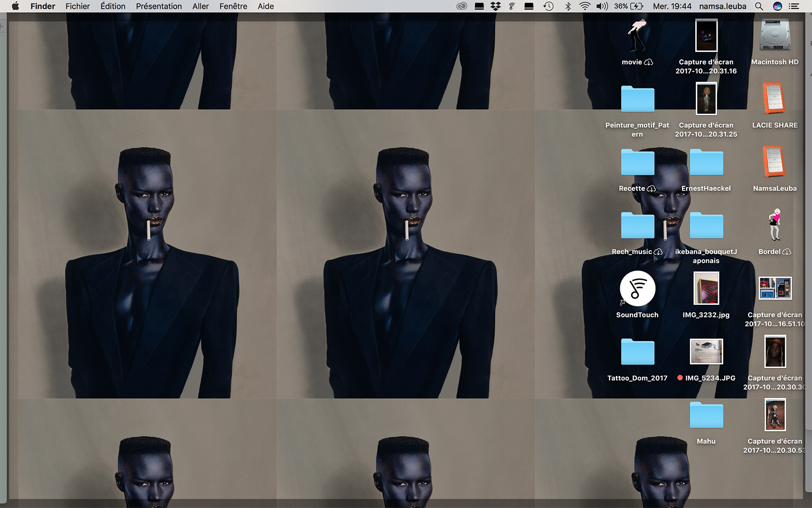Screen dimensions: 812x508
Task: Click the red tag dot on IMG_5234.JPG
Action: (680, 378)
